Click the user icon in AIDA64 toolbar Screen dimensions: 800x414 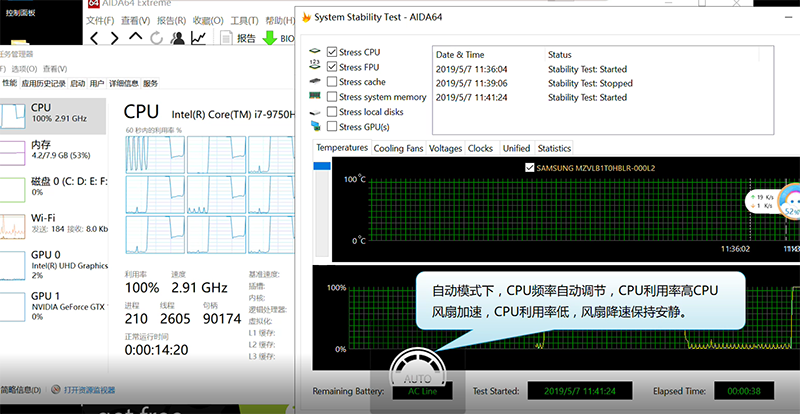[178, 38]
